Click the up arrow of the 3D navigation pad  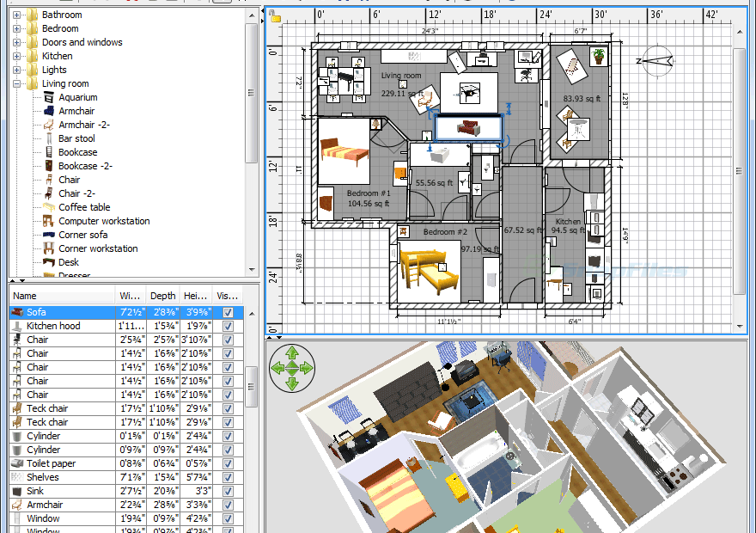point(291,352)
